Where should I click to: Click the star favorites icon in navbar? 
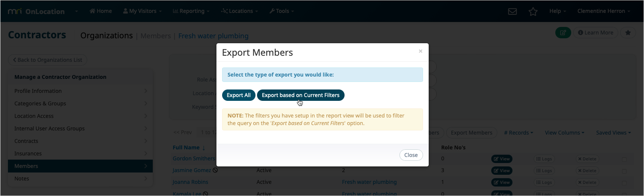tap(533, 11)
